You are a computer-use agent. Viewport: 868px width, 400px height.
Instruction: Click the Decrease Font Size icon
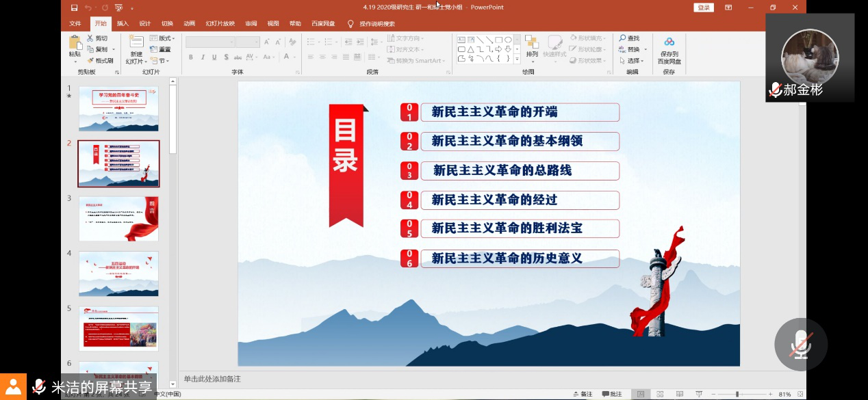coord(277,41)
